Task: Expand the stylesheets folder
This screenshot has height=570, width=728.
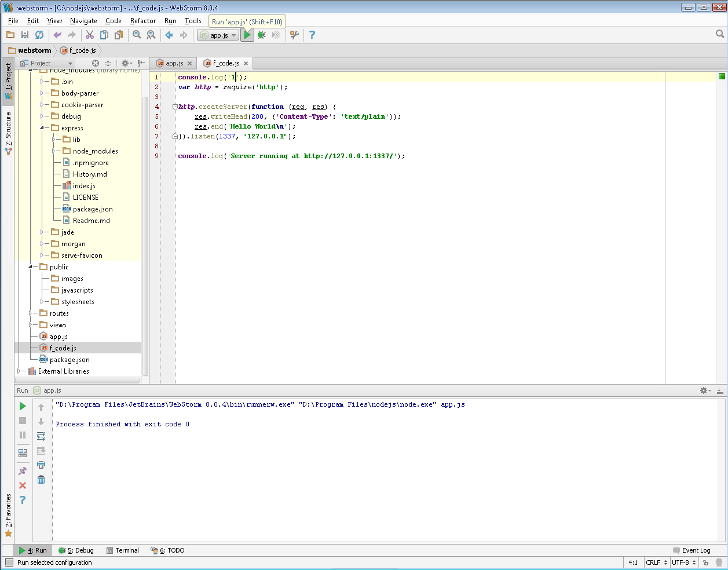Action: tap(42, 302)
